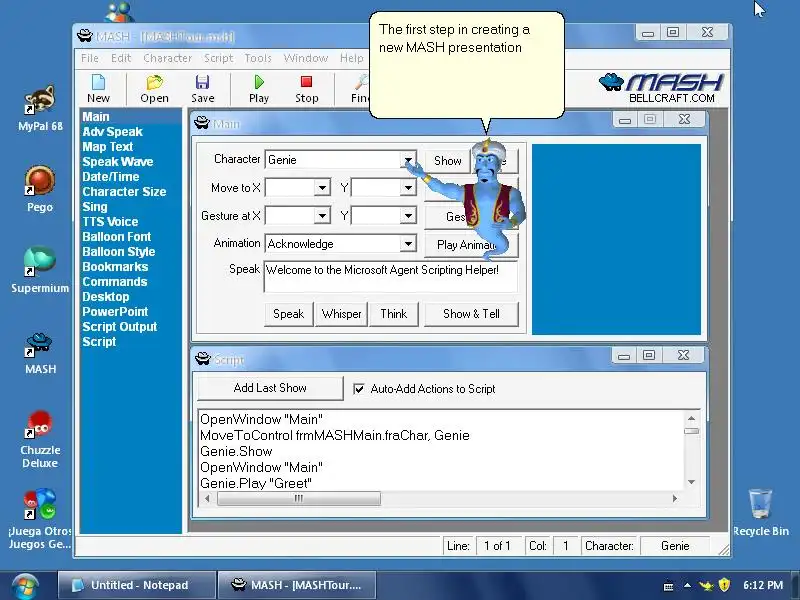800x600 pixels.
Task: Open the File menu
Action: (x=90, y=58)
